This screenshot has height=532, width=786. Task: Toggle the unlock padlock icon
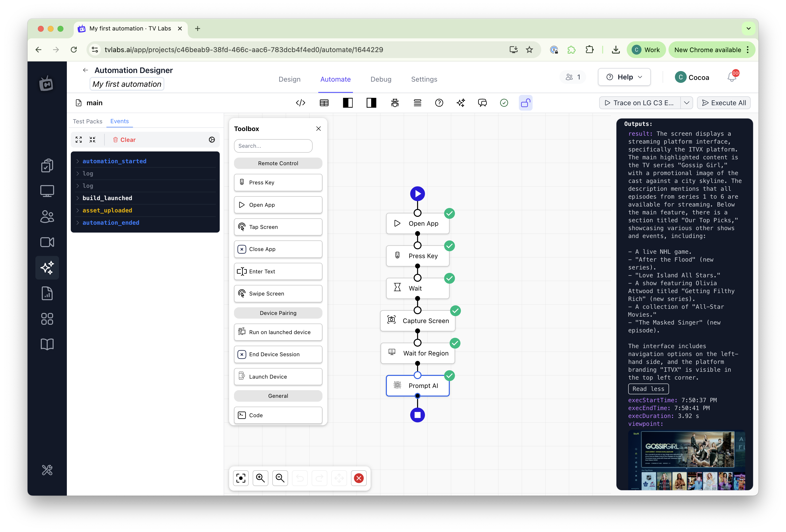pos(525,103)
